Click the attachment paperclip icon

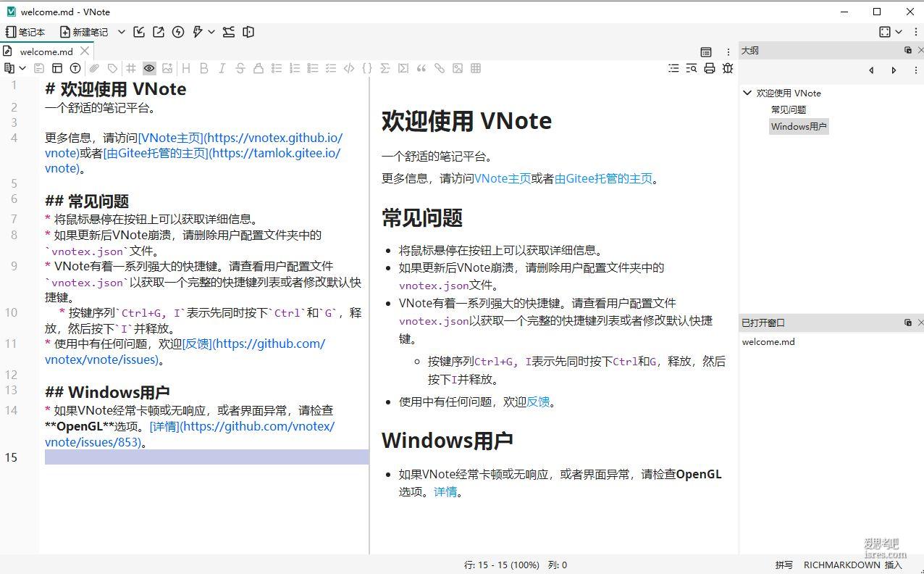[x=94, y=68]
